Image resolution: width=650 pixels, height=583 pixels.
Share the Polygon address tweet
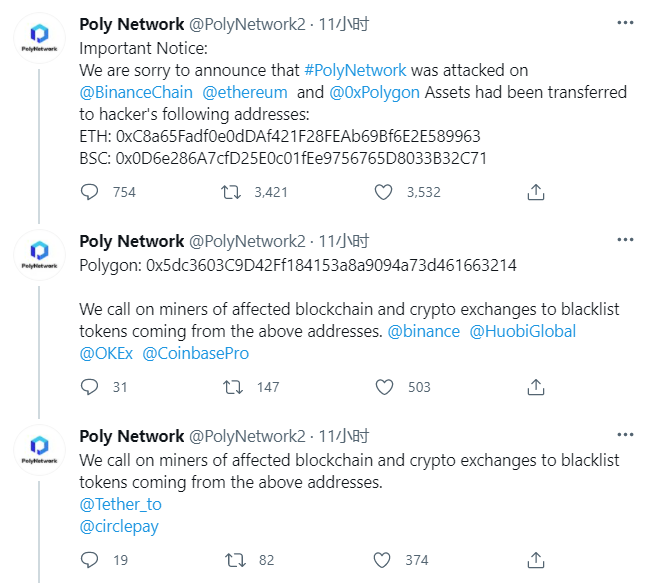[536, 387]
